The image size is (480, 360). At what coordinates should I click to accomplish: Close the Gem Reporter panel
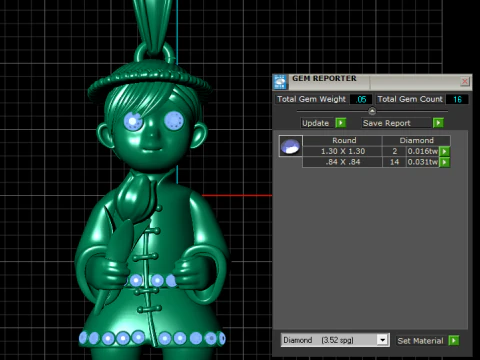(x=465, y=81)
